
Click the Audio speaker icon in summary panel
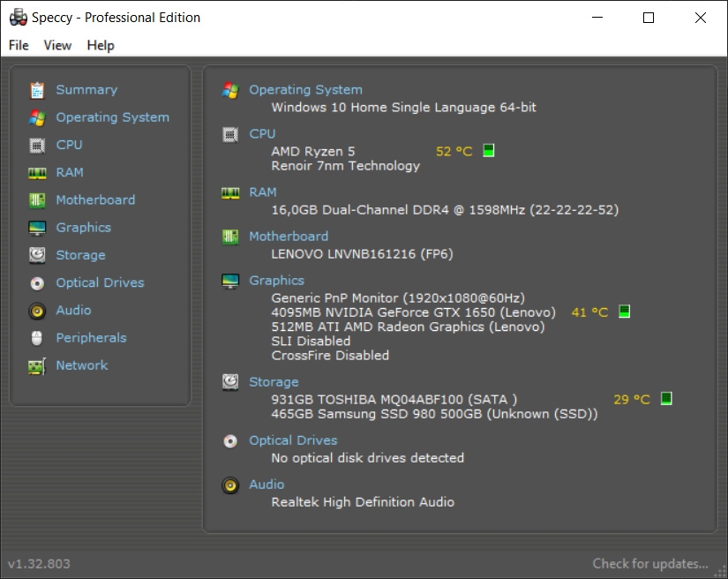pyautogui.click(x=230, y=485)
